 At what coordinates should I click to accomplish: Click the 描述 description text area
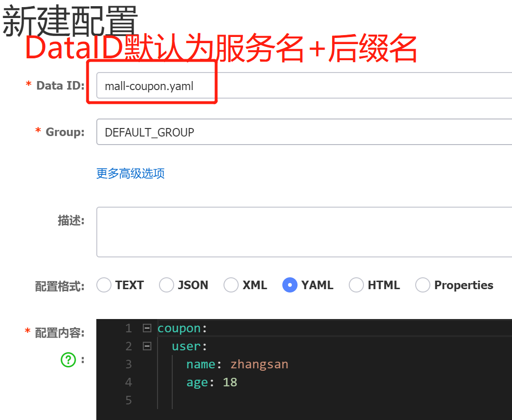(304, 232)
